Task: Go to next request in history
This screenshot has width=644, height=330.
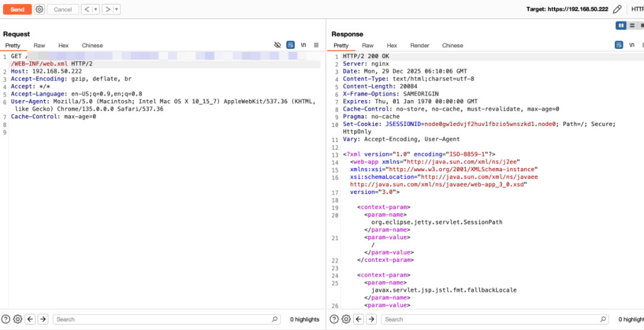Action: [107, 10]
